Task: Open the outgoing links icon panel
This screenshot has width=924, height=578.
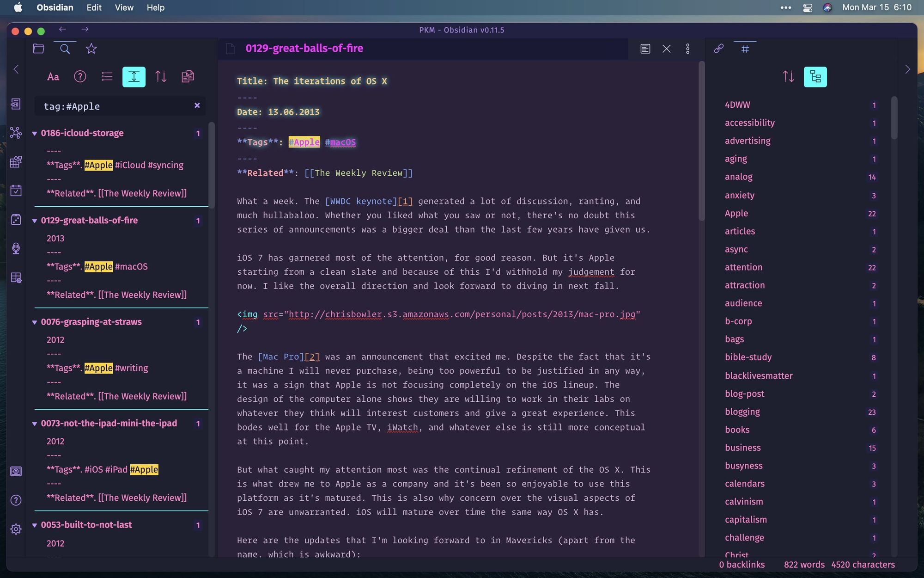Action: (718, 47)
